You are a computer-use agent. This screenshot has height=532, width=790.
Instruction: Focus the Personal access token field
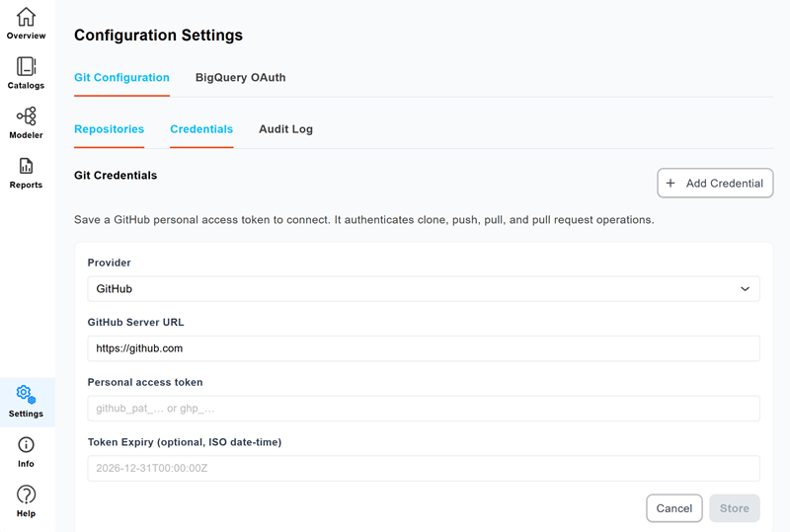[424, 409]
